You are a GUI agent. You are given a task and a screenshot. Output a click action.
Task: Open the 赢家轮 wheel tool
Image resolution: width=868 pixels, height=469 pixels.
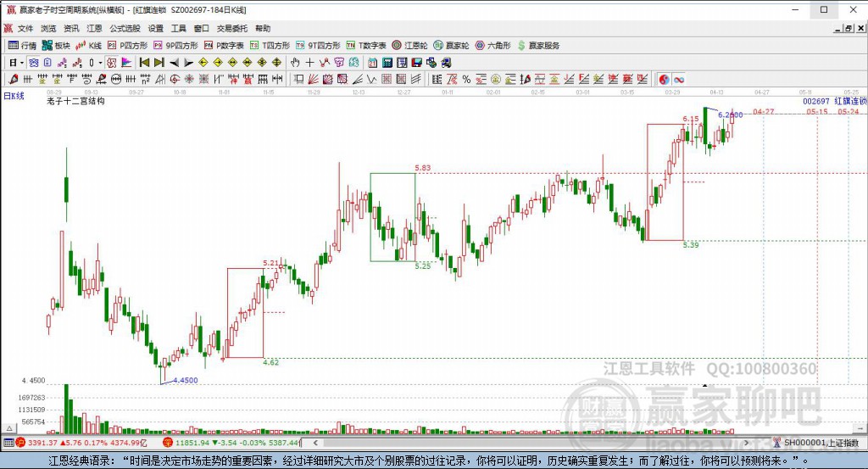(x=451, y=46)
